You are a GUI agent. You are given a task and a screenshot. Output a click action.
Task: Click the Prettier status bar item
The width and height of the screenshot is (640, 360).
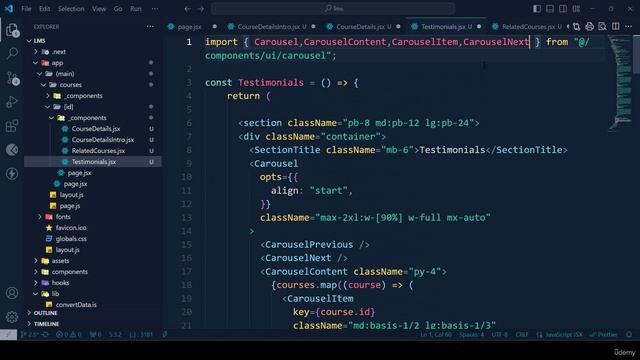coord(604,335)
